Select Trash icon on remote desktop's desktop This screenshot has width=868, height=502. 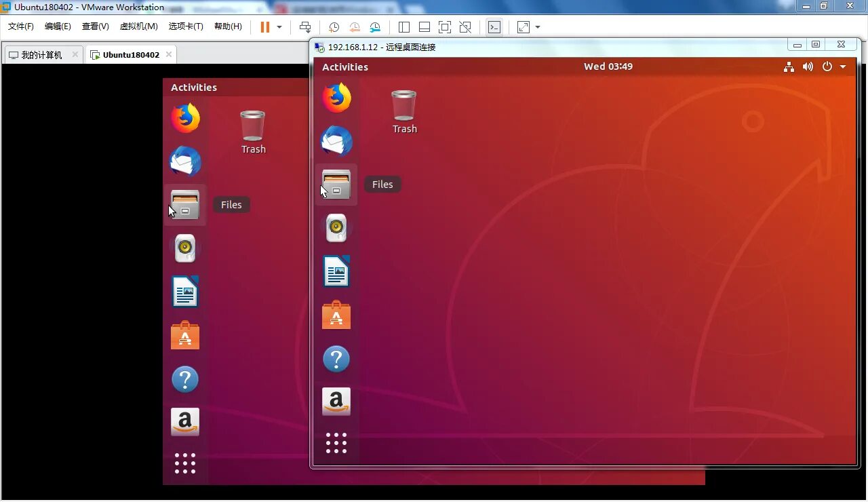[404, 112]
